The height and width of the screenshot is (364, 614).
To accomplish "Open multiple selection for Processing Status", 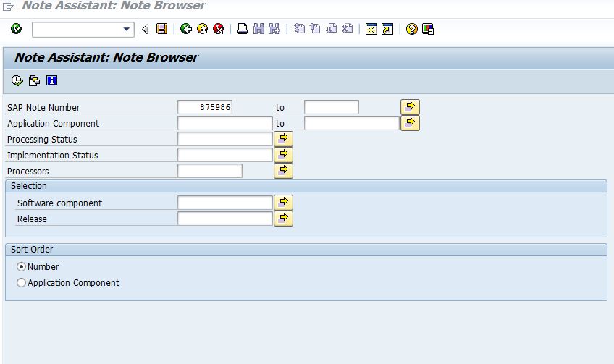I will pos(284,139).
